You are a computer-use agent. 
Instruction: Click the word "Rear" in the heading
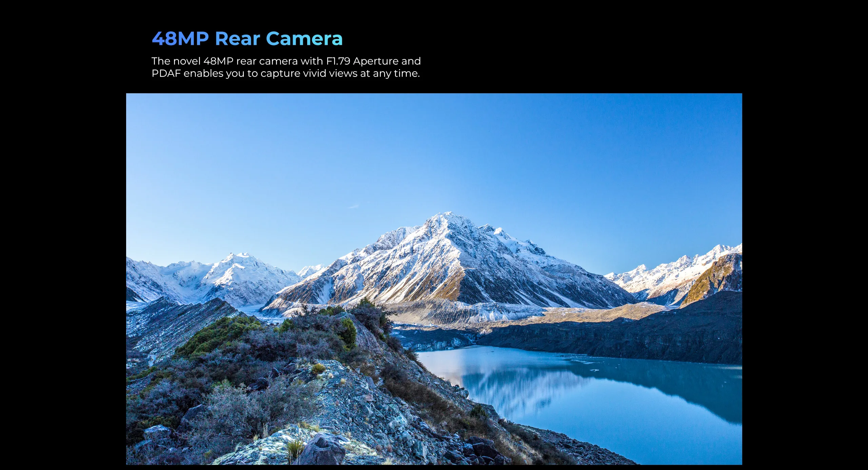coord(237,38)
